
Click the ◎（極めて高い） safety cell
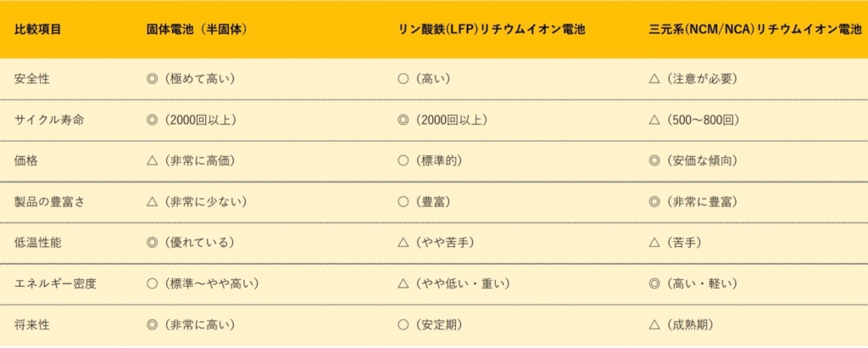click(191, 79)
